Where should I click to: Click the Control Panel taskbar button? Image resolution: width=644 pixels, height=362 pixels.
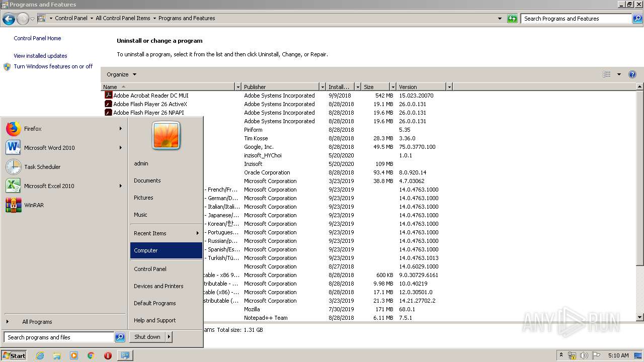pyautogui.click(x=124, y=355)
